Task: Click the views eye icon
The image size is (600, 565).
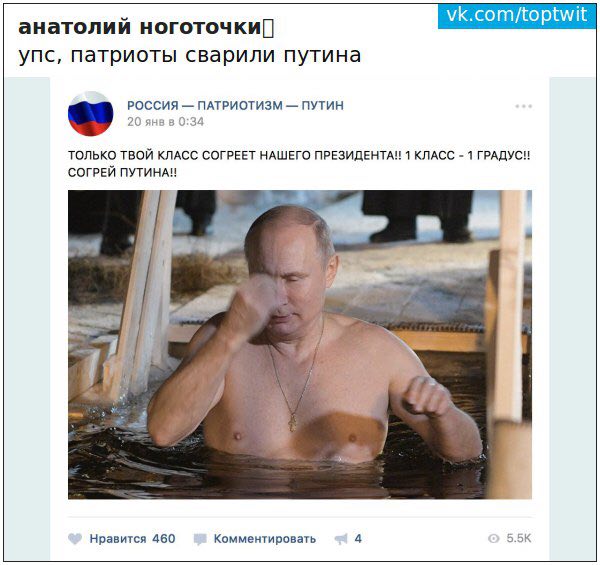Action: tap(494, 538)
